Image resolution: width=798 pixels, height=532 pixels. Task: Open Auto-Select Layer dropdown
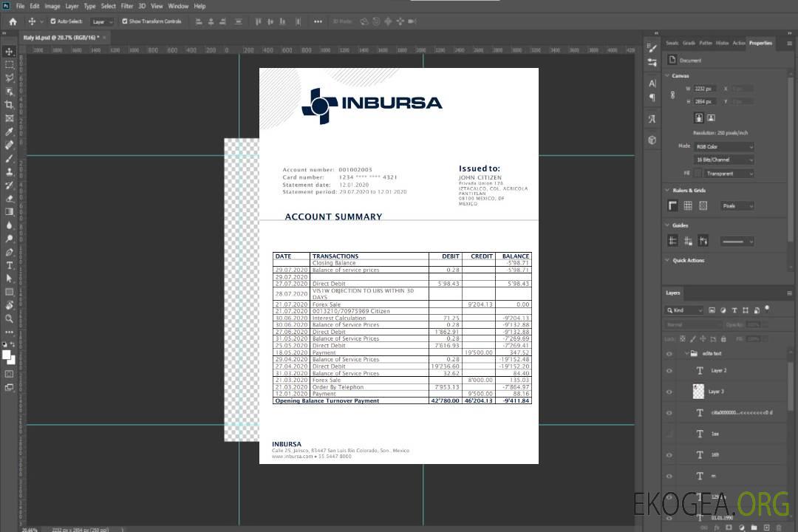click(x=102, y=21)
